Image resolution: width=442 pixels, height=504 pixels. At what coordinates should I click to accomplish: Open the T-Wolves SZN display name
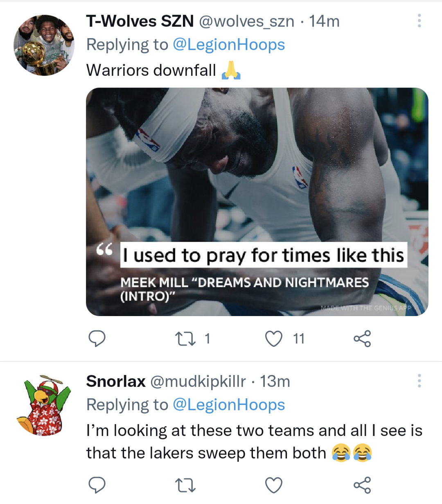click(140, 21)
